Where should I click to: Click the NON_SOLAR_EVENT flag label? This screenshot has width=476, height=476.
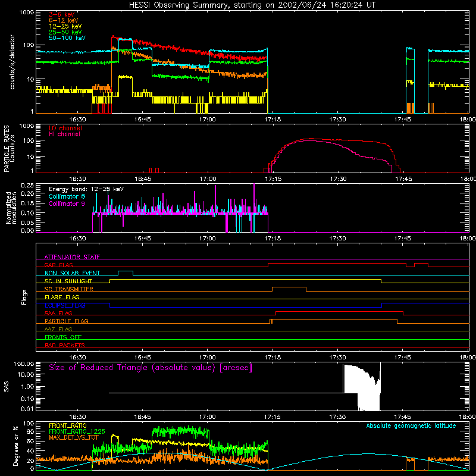(x=72, y=273)
